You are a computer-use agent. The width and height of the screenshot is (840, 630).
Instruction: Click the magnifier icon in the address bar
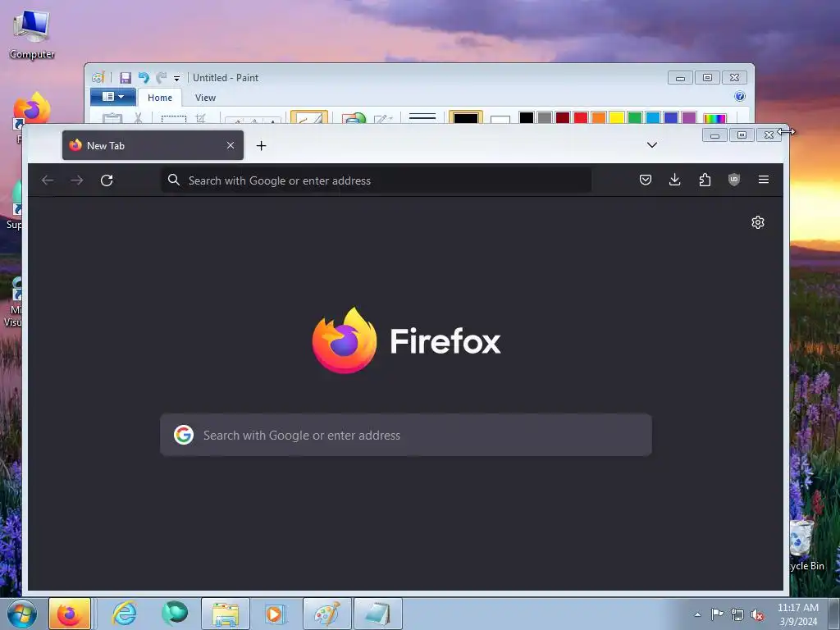pos(174,180)
